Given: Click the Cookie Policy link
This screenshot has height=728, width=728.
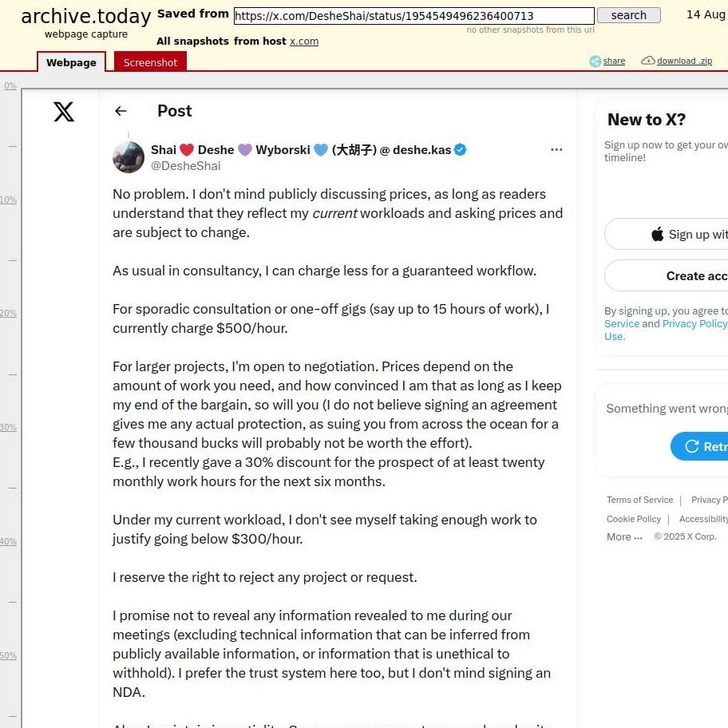Looking at the screenshot, I should coord(633,519).
